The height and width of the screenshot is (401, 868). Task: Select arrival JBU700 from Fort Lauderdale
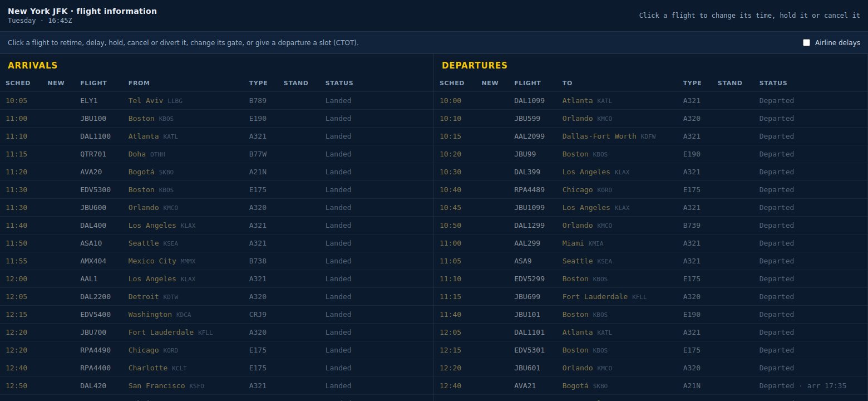[x=216, y=332]
